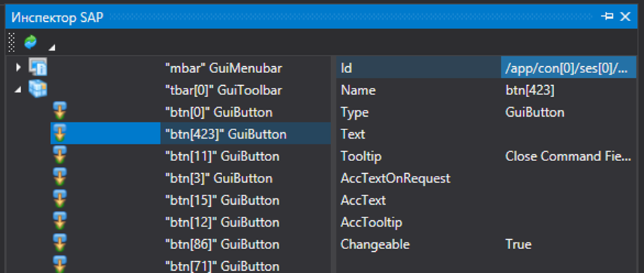Click the toolbar grip handle

[x=12, y=42]
